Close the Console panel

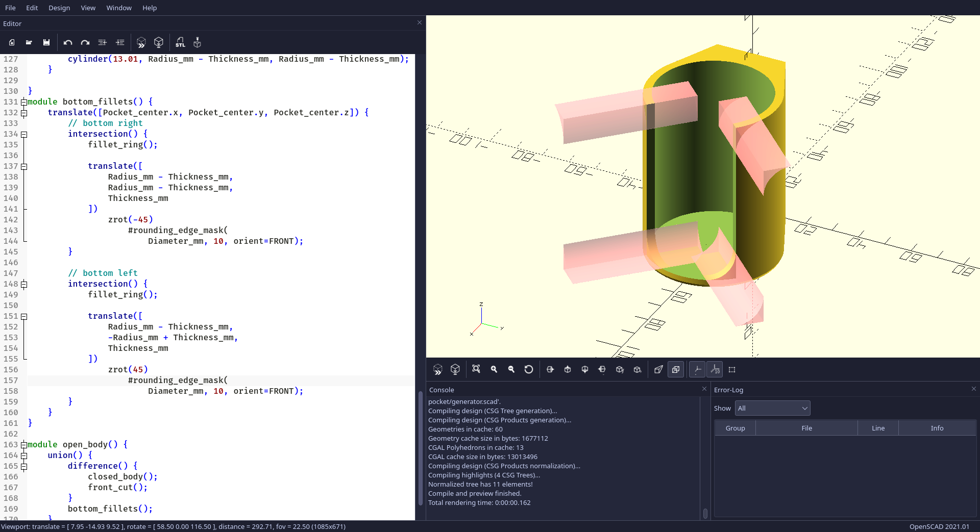(704, 389)
